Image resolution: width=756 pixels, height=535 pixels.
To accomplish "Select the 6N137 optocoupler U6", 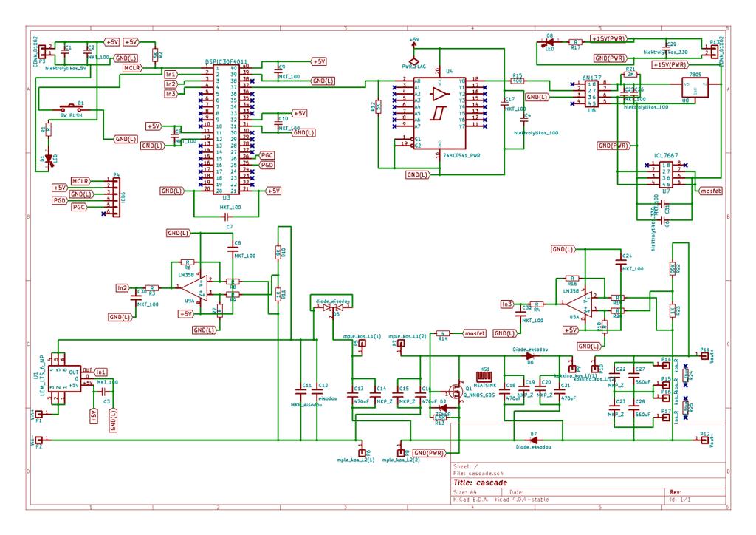I will point(591,94).
